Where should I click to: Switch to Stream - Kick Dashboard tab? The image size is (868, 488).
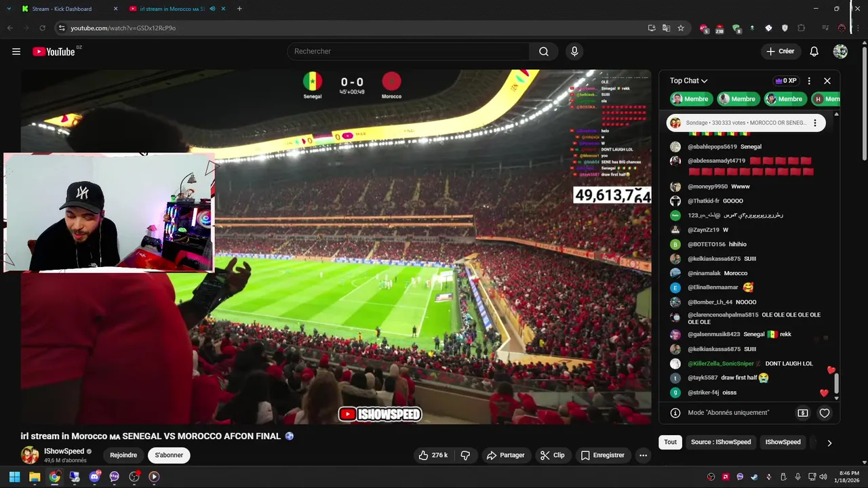pos(68,9)
